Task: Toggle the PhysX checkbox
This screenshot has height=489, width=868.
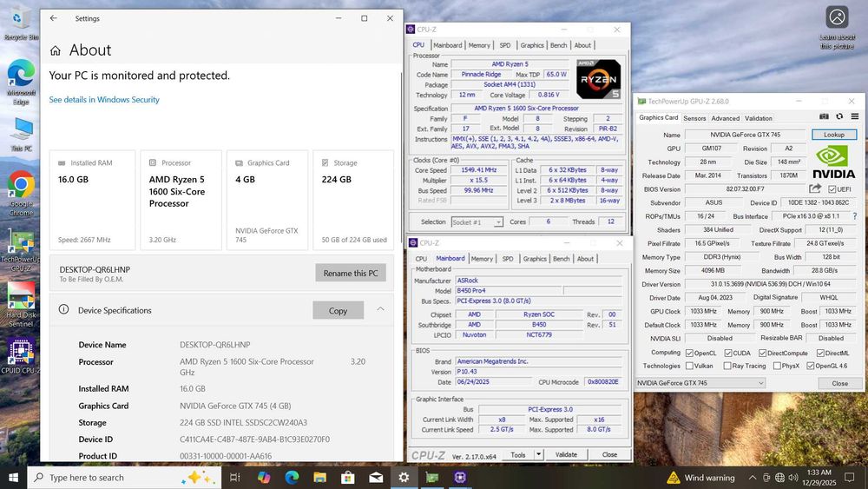Action: (x=777, y=366)
